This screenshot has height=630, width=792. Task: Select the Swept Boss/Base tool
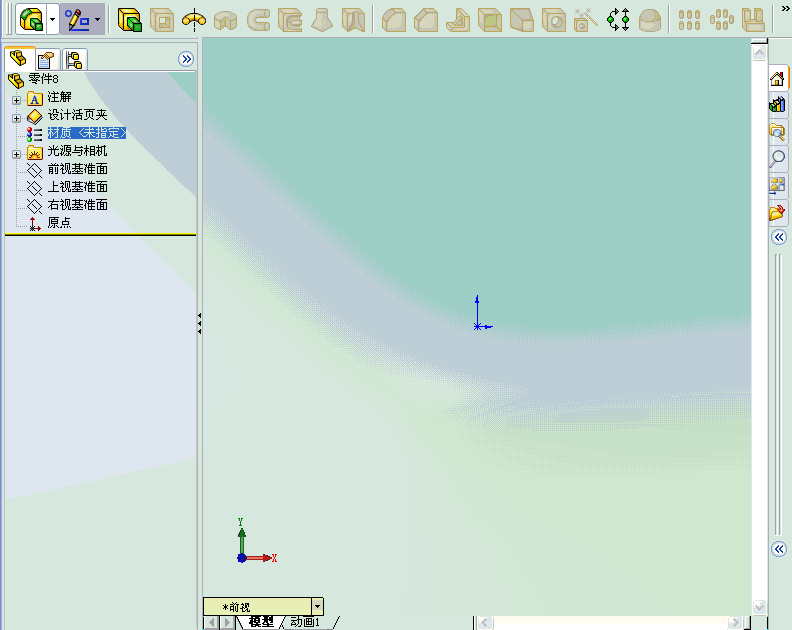[258, 21]
